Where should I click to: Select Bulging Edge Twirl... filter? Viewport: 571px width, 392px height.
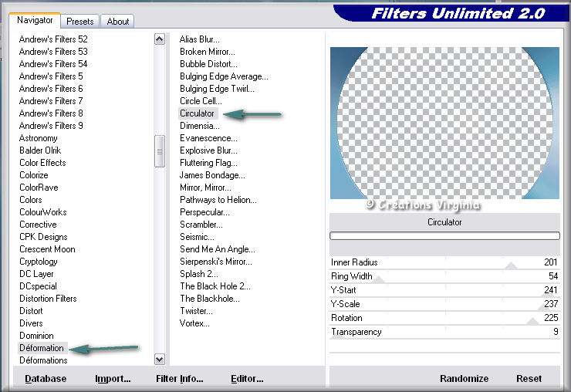(217, 89)
